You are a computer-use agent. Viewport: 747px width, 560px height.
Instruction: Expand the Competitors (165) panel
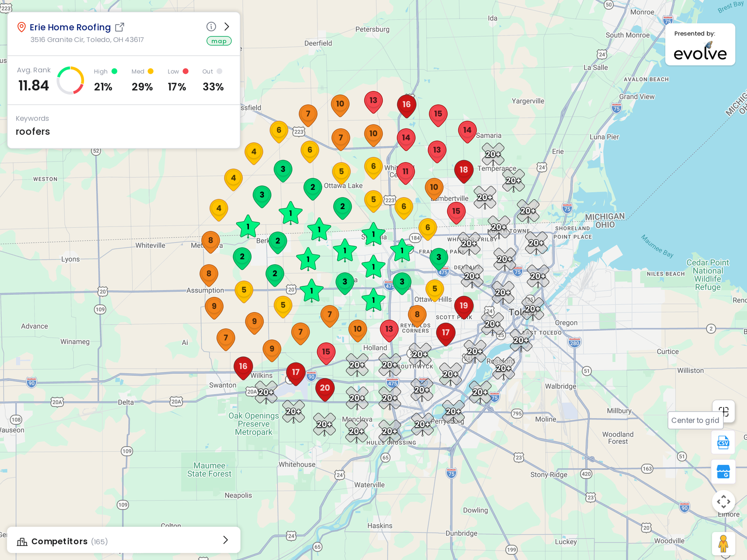(124, 540)
